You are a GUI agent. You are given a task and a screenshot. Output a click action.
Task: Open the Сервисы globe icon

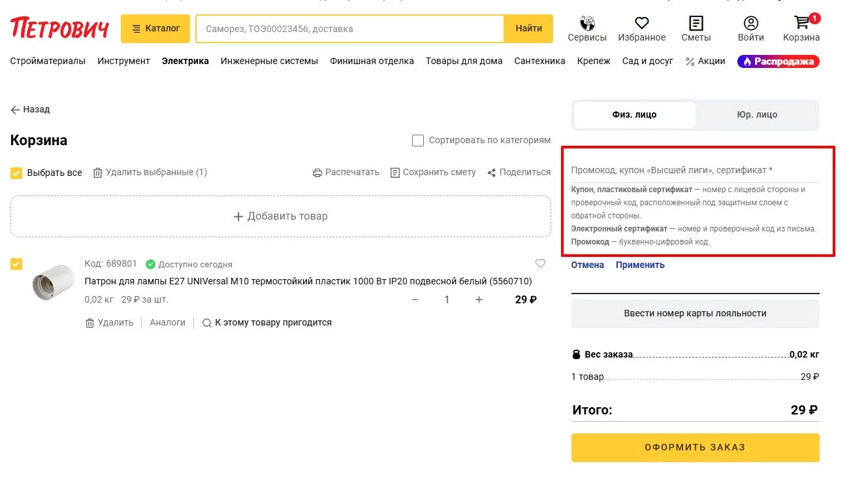coord(587,24)
